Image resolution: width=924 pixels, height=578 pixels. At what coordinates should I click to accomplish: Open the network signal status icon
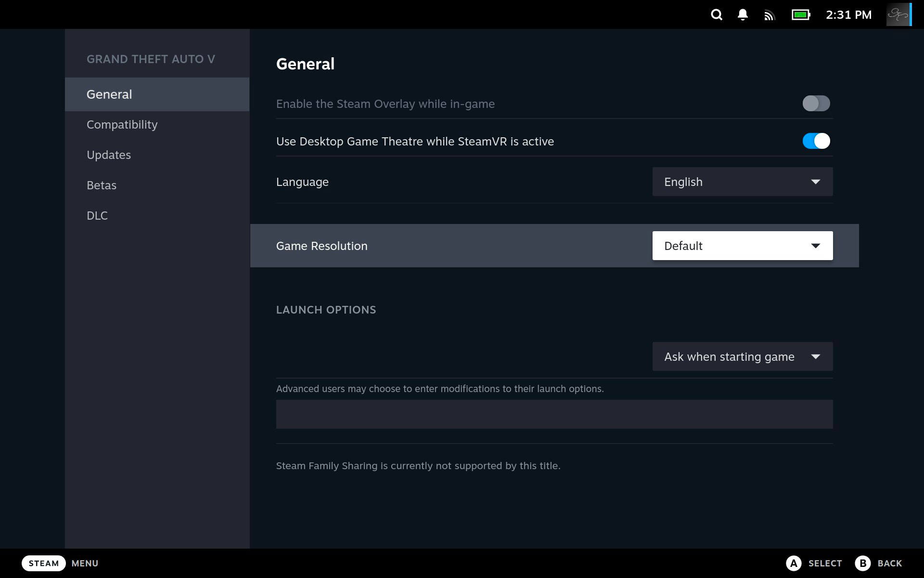pyautogui.click(x=770, y=15)
